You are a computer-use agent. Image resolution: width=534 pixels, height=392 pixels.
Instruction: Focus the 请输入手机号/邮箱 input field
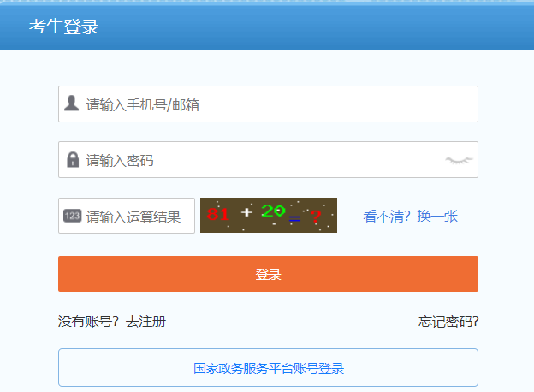[x=274, y=104]
